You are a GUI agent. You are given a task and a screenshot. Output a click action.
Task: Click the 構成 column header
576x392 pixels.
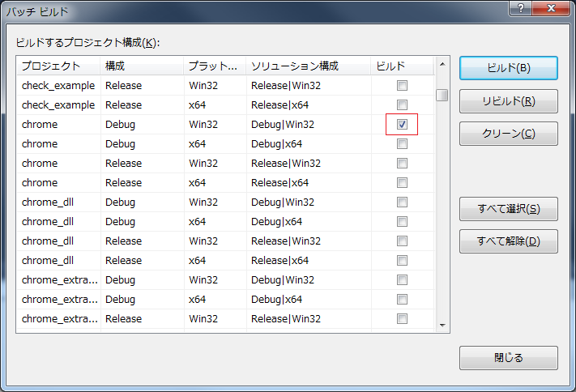pyautogui.click(x=142, y=66)
